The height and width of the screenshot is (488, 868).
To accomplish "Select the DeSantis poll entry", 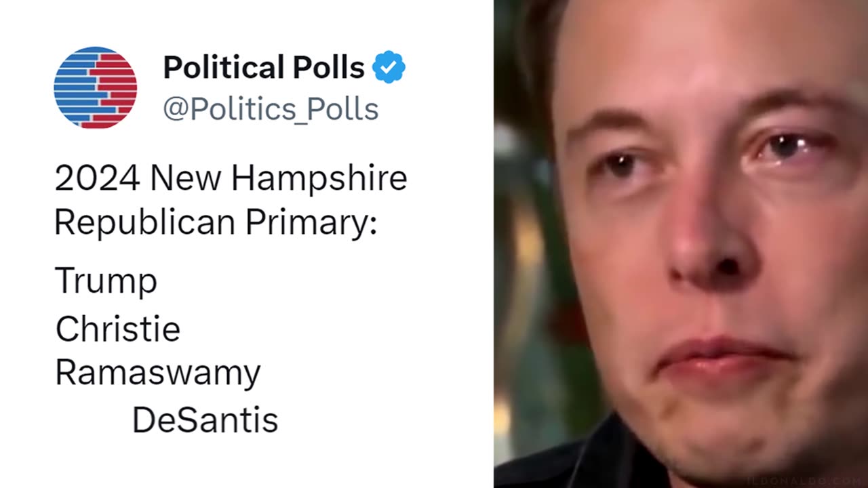I will coord(205,420).
